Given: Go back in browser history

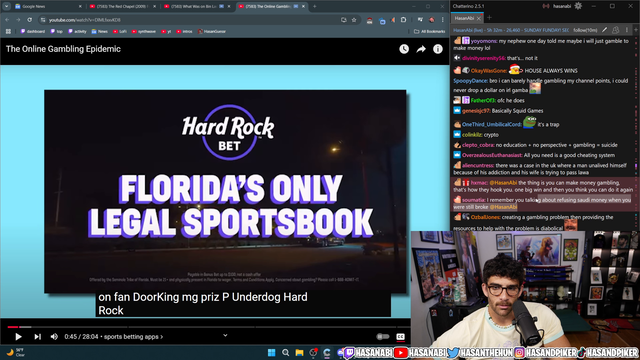Looking at the screenshot, I should pos(7,20).
